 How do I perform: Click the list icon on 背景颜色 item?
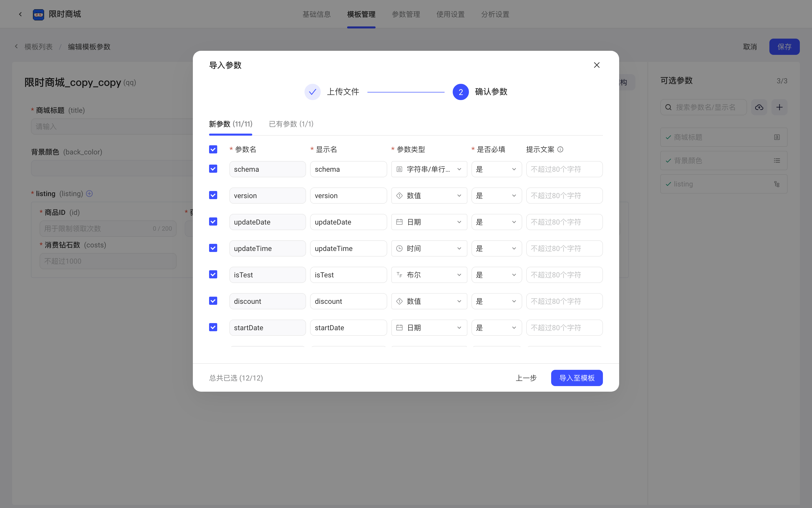pos(777,161)
